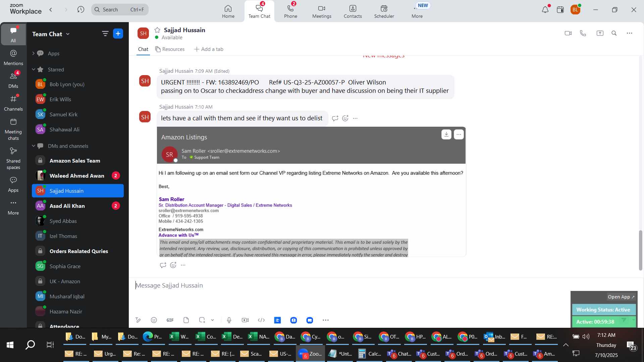Viewport: 644px width, 362px height.
Task: Attach a file using file icon
Action: click(186, 320)
